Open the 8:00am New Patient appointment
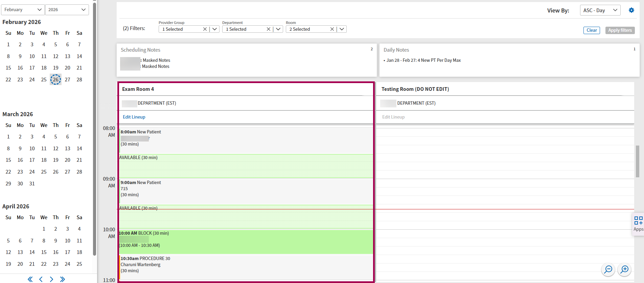 pyautogui.click(x=246, y=140)
